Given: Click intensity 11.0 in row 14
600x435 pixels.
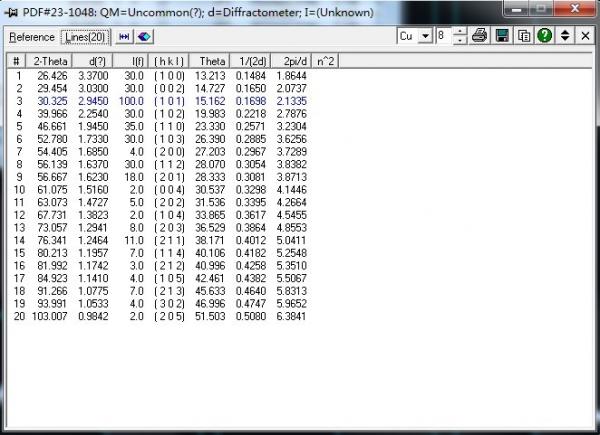Looking at the screenshot, I should tap(134, 240).
